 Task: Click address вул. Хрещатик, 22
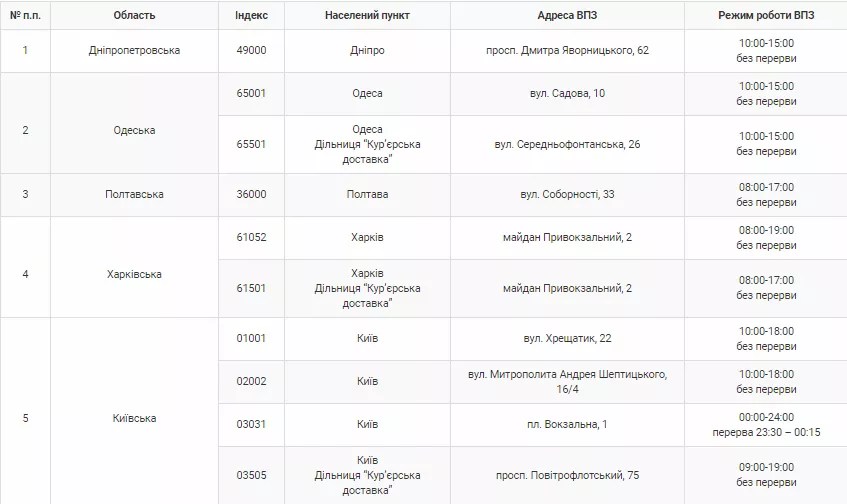[567, 338]
